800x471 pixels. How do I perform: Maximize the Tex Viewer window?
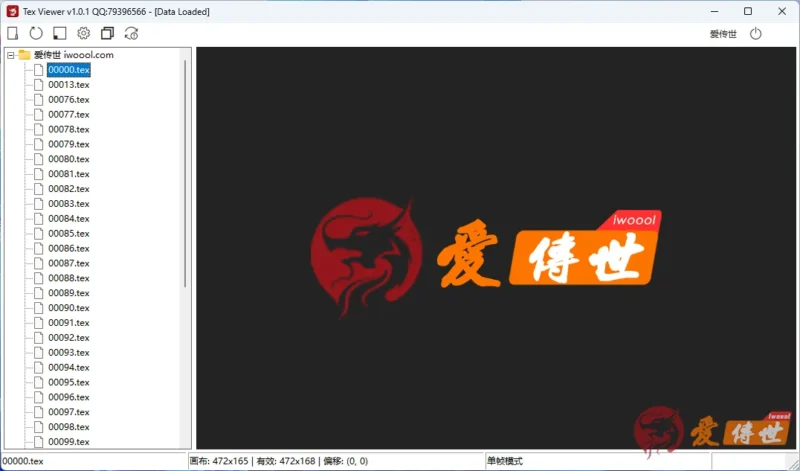[748, 11]
